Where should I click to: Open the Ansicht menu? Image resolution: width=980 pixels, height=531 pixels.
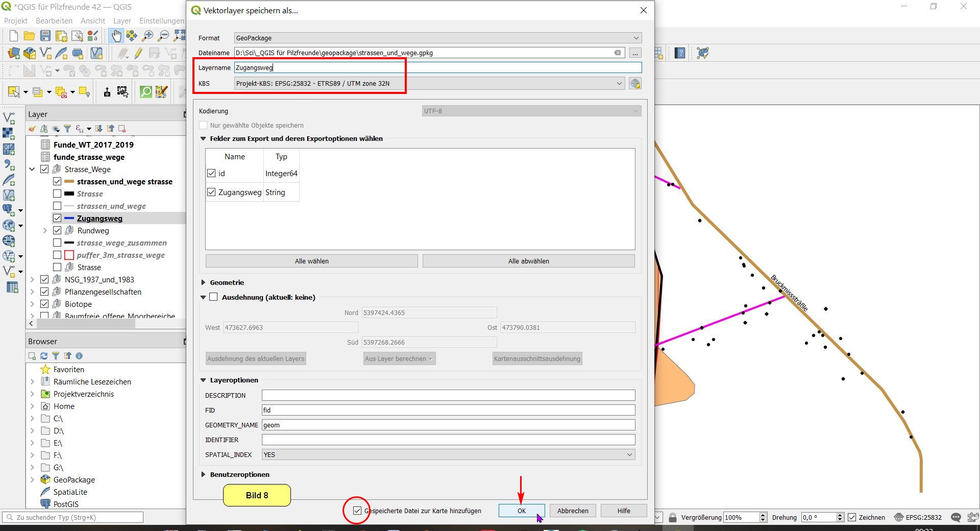93,21
